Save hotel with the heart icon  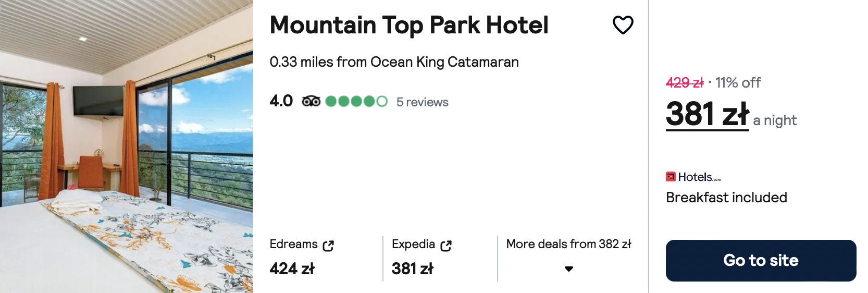[623, 25]
